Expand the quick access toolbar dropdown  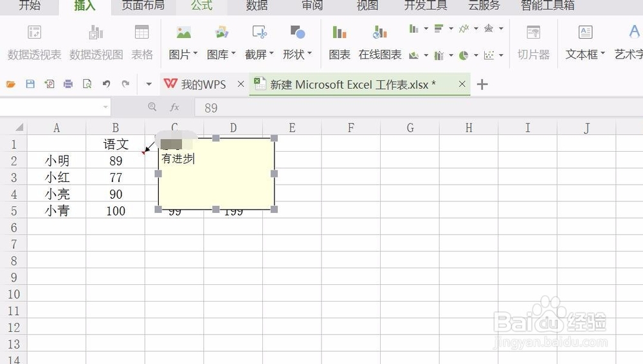[149, 84]
